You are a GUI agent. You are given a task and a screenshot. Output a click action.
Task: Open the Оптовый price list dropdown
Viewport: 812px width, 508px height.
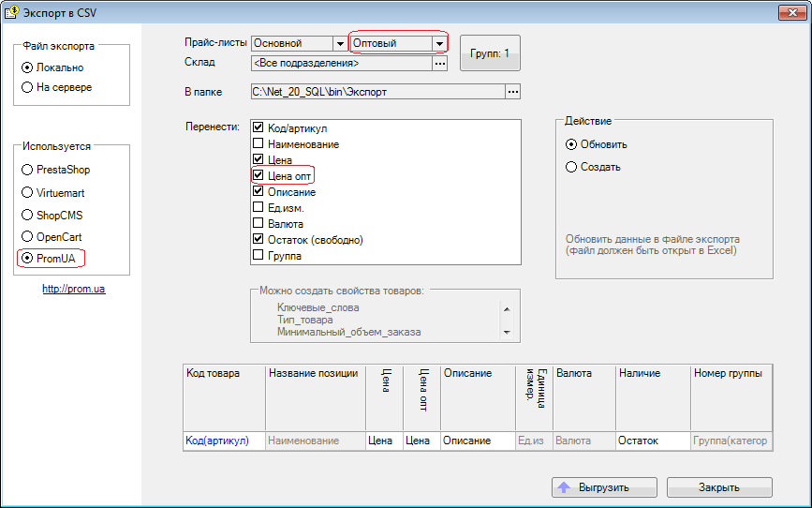438,43
